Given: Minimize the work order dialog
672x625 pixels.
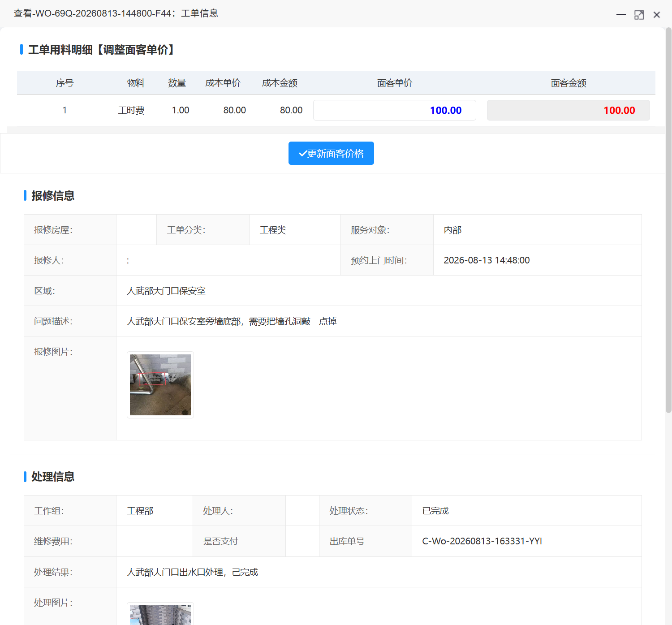Looking at the screenshot, I should coord(621,15).
